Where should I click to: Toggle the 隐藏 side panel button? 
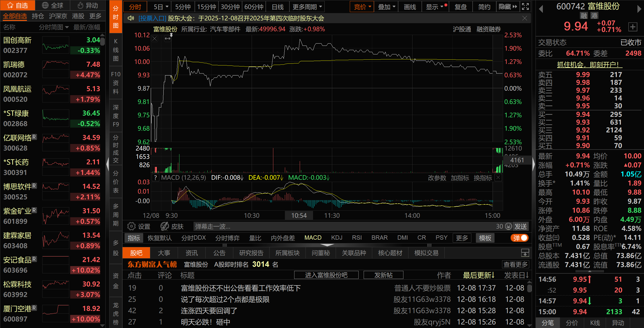click(508, 7)
